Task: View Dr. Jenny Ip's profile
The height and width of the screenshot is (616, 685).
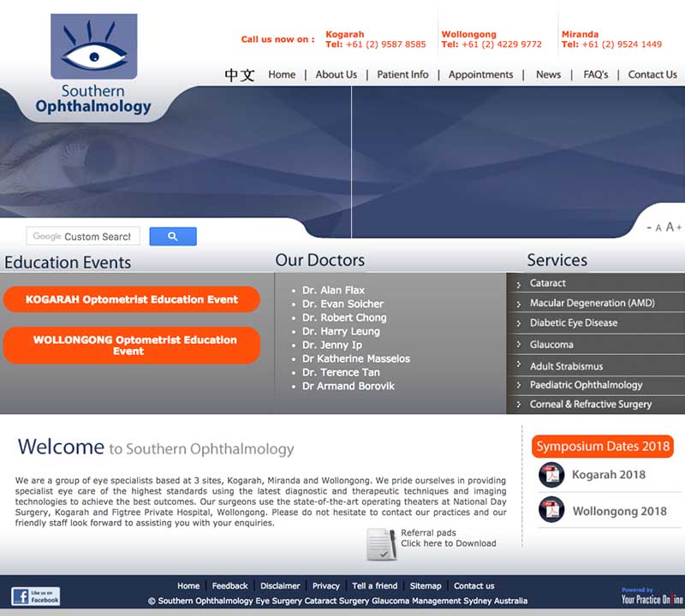Action: point(332,345)
